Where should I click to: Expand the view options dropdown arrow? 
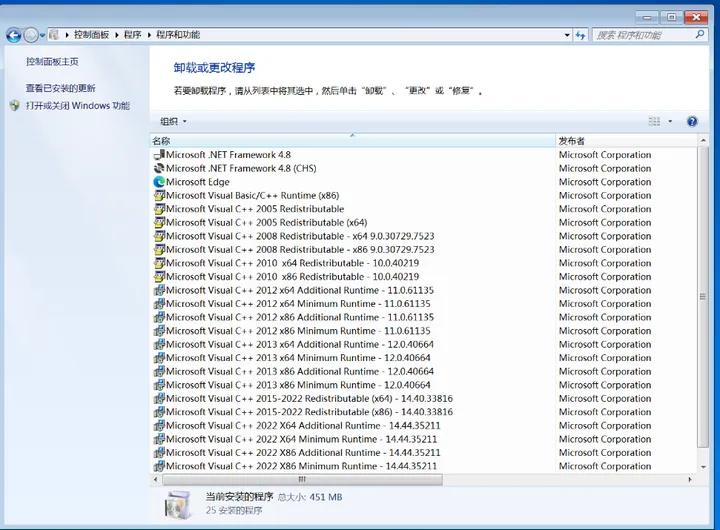point(670,121)
